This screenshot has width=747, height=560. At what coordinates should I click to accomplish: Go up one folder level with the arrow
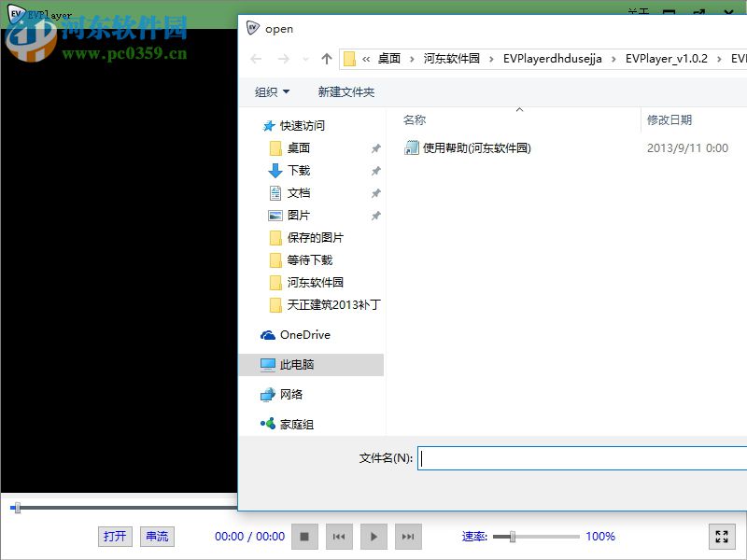[326, 58]
